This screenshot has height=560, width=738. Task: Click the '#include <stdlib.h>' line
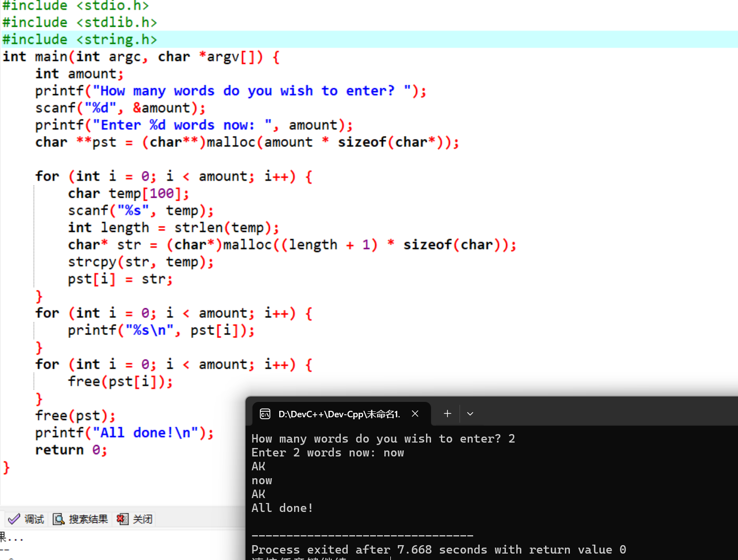79,22
